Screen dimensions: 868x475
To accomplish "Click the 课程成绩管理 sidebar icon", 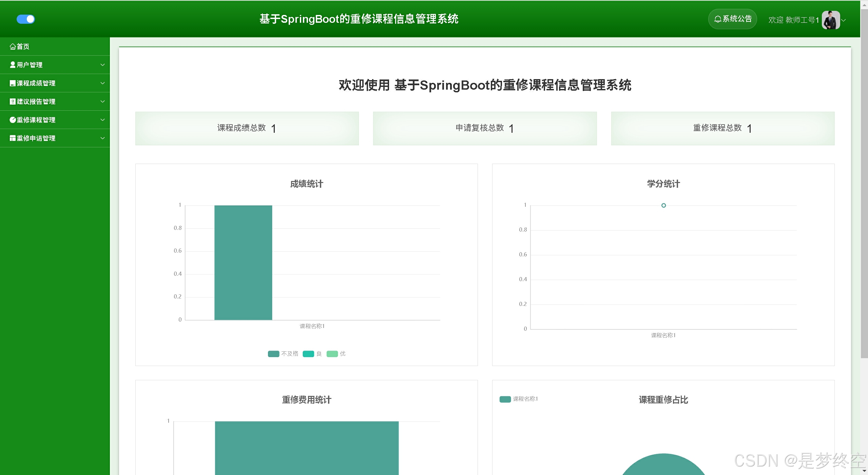I will pyautogui.click(x=13, y=83).
